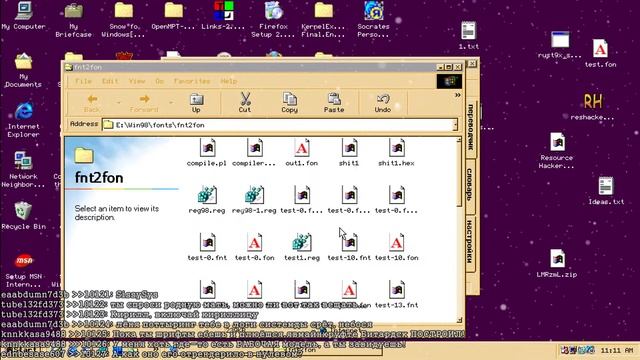Select the My Computer desktop icon
This screenshot has width=640, height=360.
(x=23, y=16)
